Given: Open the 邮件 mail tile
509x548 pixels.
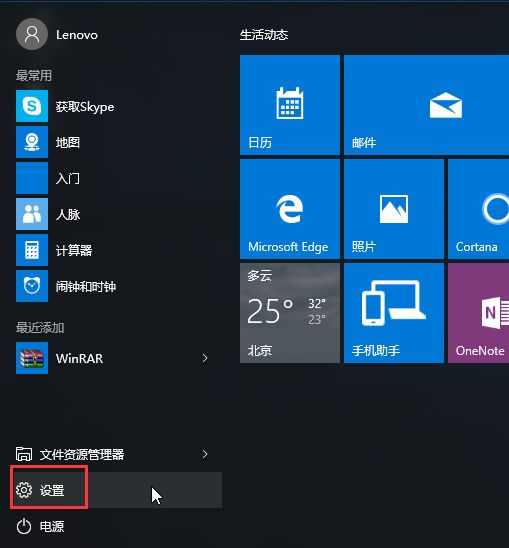Looking at the screenshot, I should point(426,105).
